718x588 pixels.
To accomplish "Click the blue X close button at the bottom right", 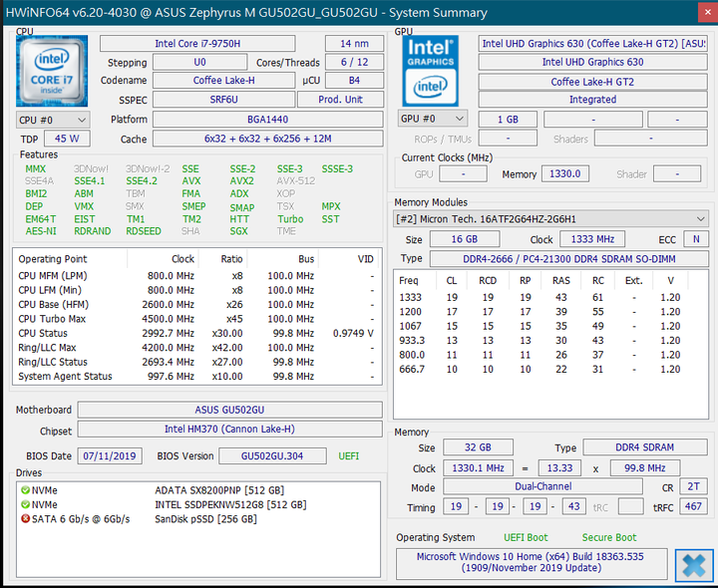I will tap(694, 566).
